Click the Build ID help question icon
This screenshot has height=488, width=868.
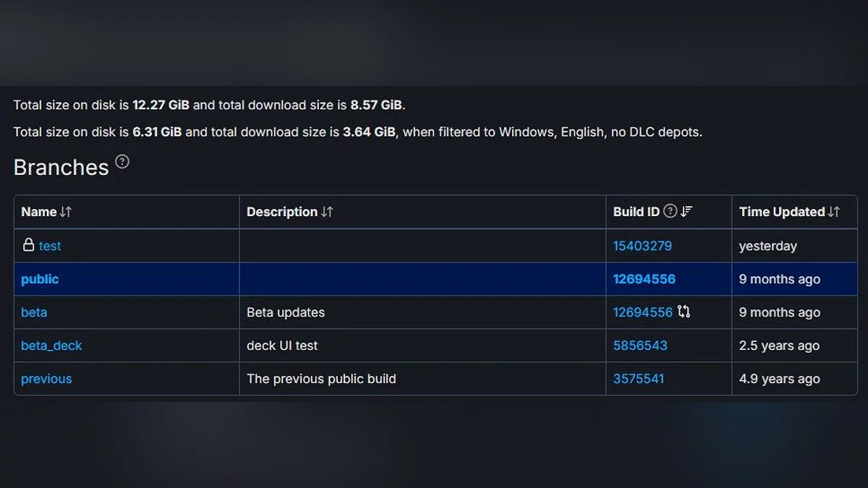(x=670, y=211)
